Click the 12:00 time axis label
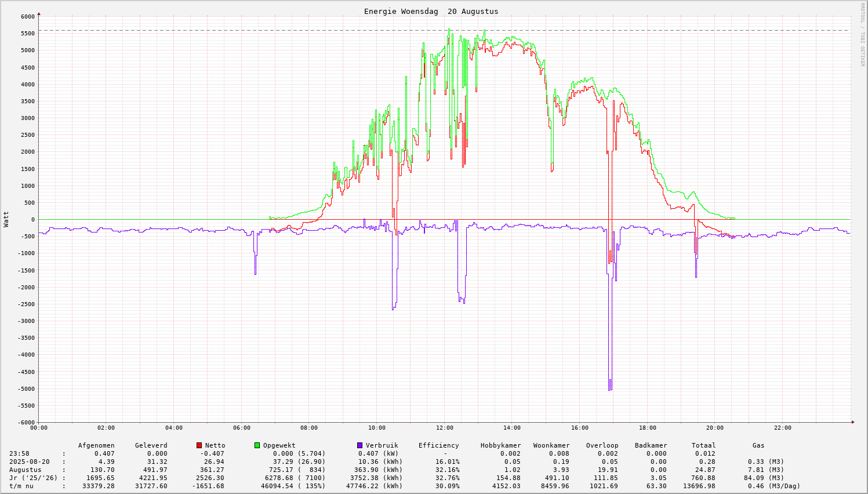Image resolution: width=868 pixels, height=494 pixels. point(444,428)
